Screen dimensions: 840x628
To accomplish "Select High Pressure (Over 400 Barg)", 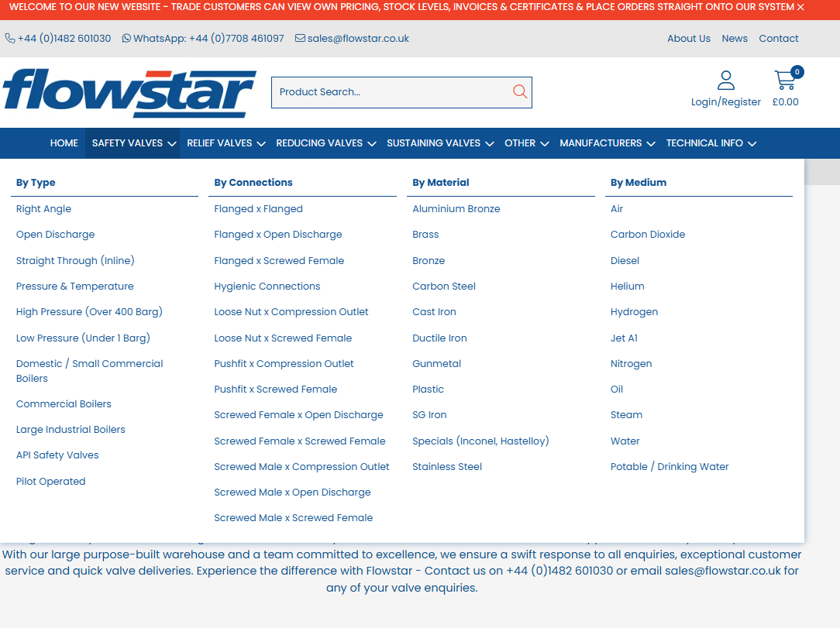I will tap(89, 312).
